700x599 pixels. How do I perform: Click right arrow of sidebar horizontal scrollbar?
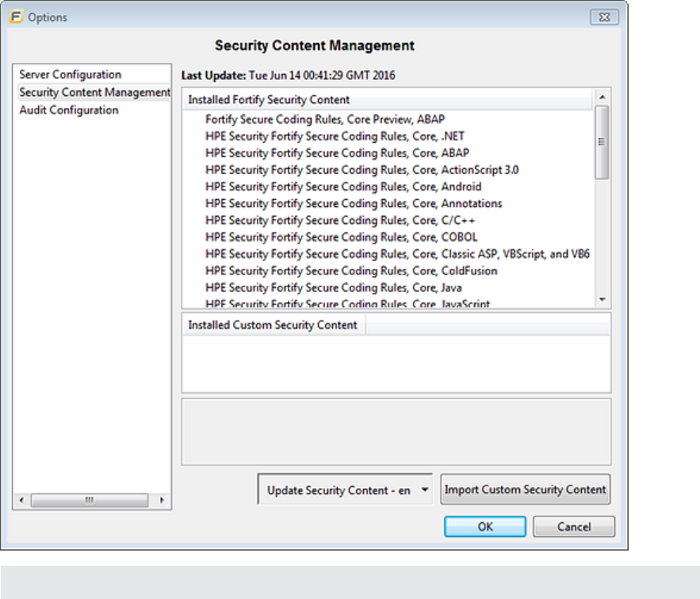162,500
